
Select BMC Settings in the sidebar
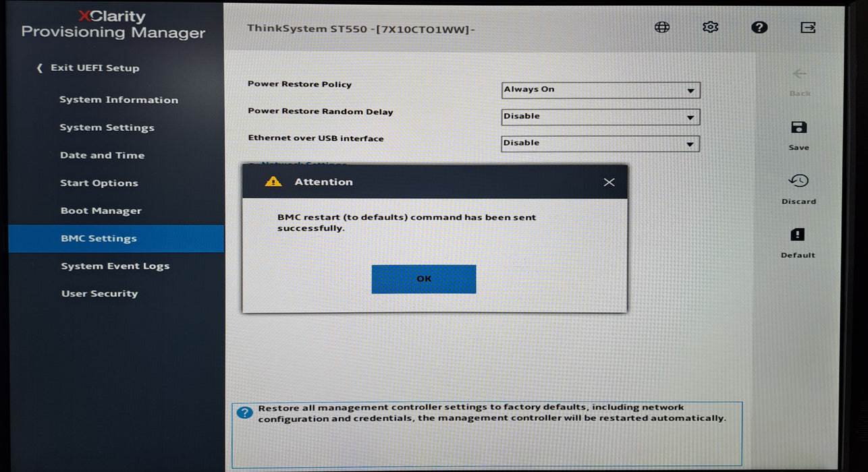[116, 239]
